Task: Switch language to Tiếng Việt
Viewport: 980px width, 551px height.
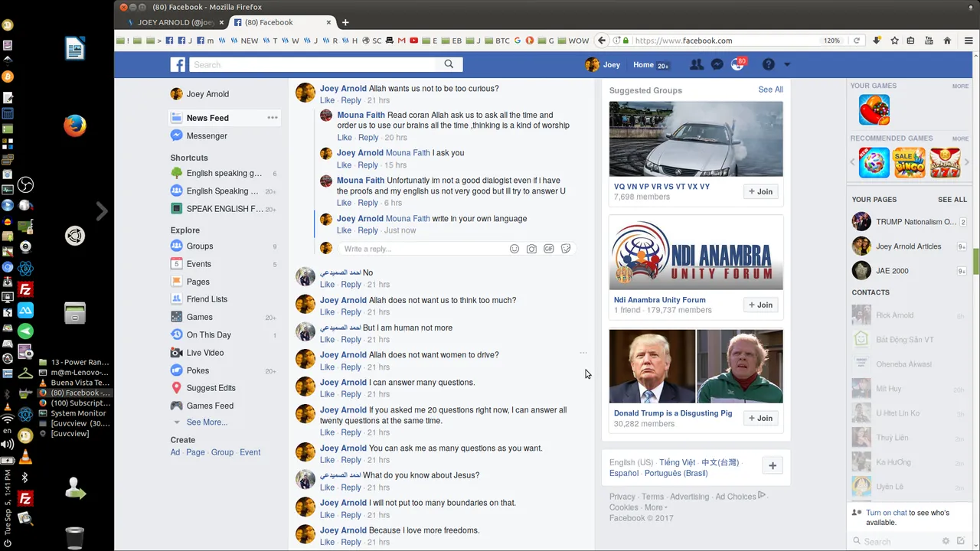Action: [x=678, y=463]
